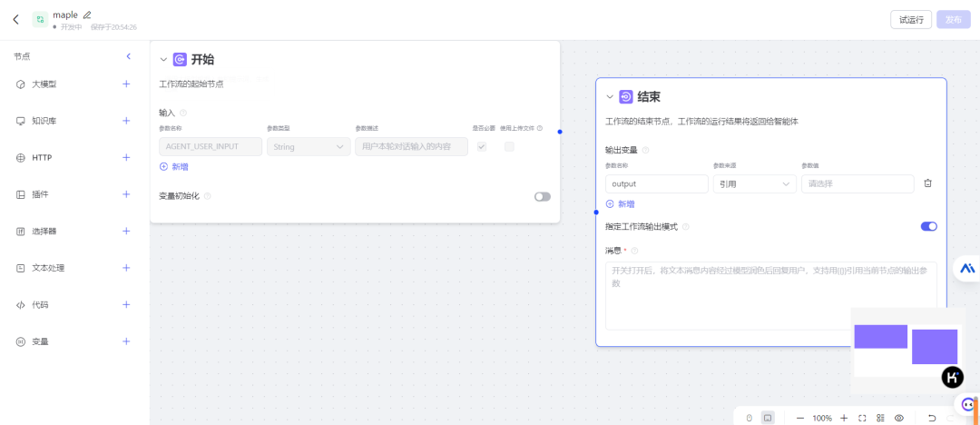Toggle the 是否必要 checkbox
The height and width of the screenshot is (425, 980).
point(482,146)
